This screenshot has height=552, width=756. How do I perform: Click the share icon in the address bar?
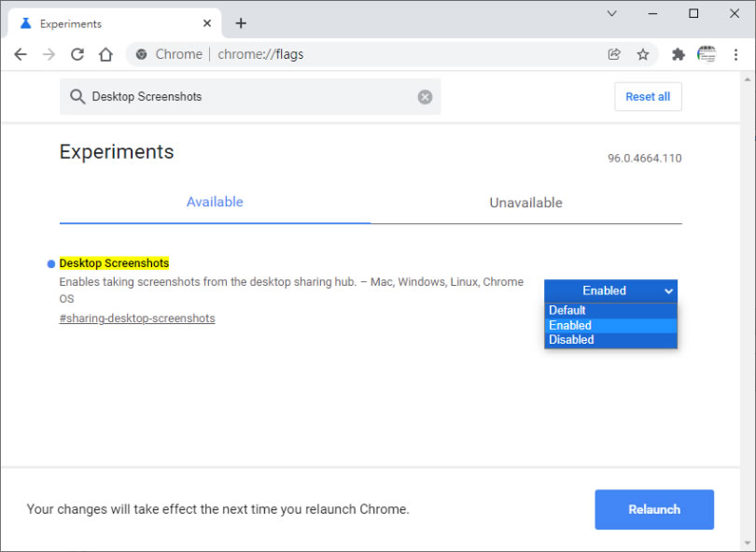point(614,54)
